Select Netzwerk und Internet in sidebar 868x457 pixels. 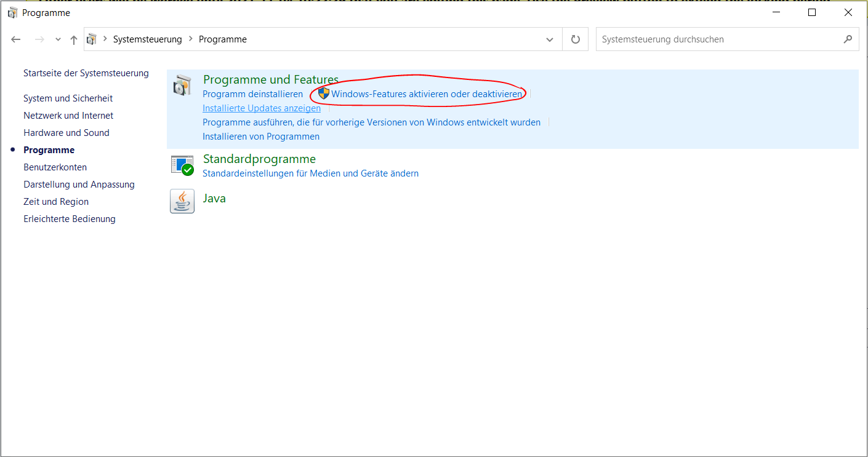68,116
